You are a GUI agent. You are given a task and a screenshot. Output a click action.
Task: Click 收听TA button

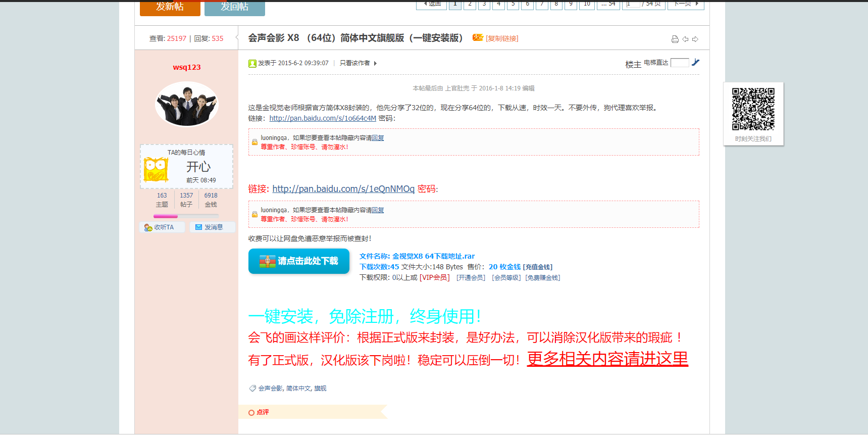point(162,227)
